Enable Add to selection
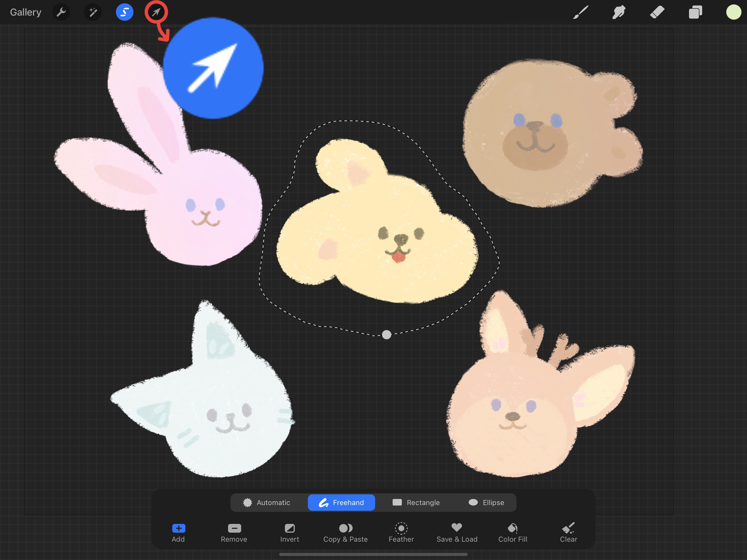This screenshot has width=747, height=560. pos(178,533)
